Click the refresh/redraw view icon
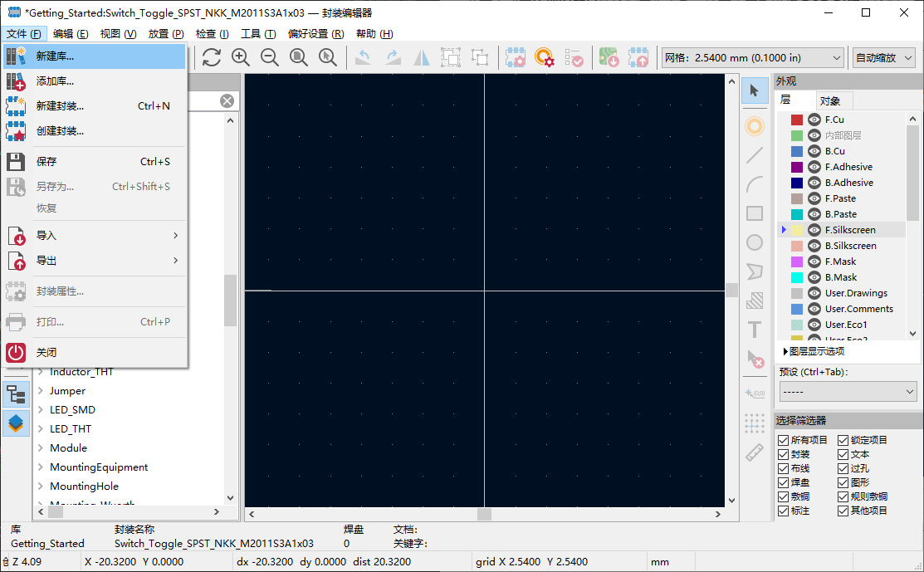Screen dimensions: 924x572 pos(212,57)
